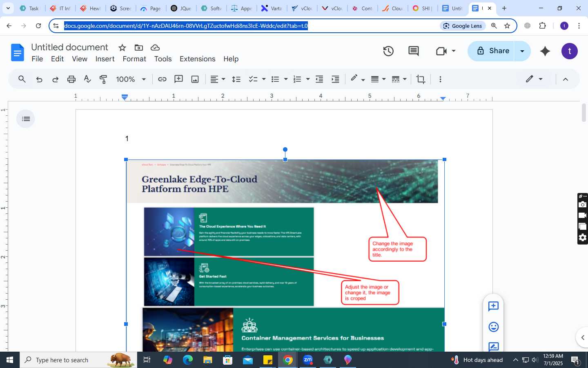Open a new browser tab
This screenshot has height=368, width=588.
504,8
